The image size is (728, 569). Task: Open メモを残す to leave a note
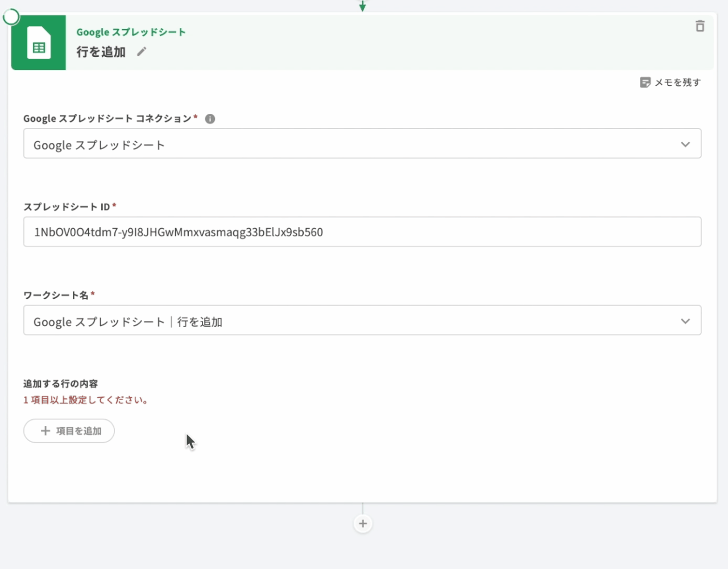coord(670,83)
